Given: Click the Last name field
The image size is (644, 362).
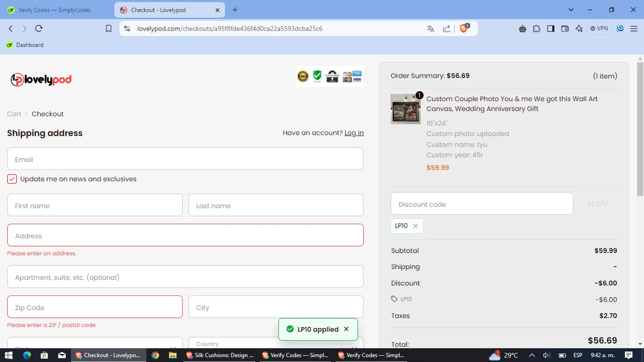Looking at the screenshot, I should tap(276, 205).
